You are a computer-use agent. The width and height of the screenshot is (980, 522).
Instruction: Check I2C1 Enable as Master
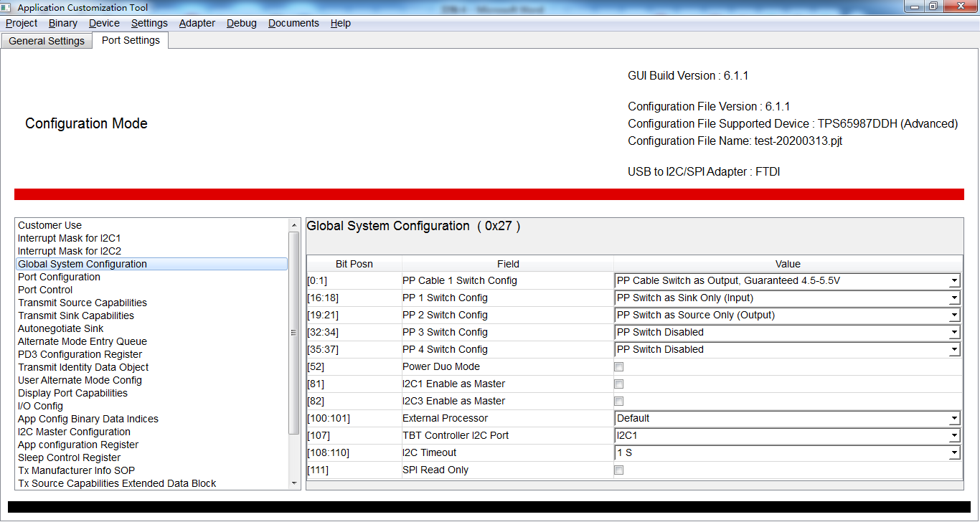tap(618, 384)
